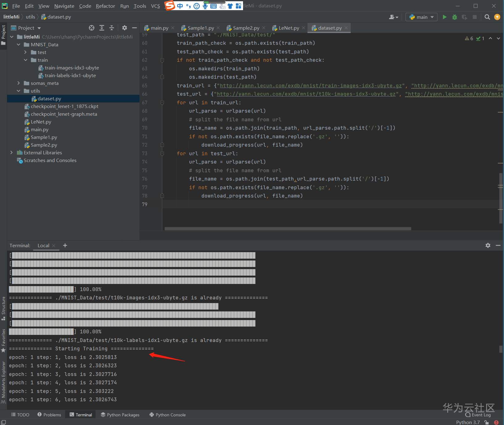This screenshot has width=504, height=425.
Task: Expand the test folder in tree
Action: 26,52
